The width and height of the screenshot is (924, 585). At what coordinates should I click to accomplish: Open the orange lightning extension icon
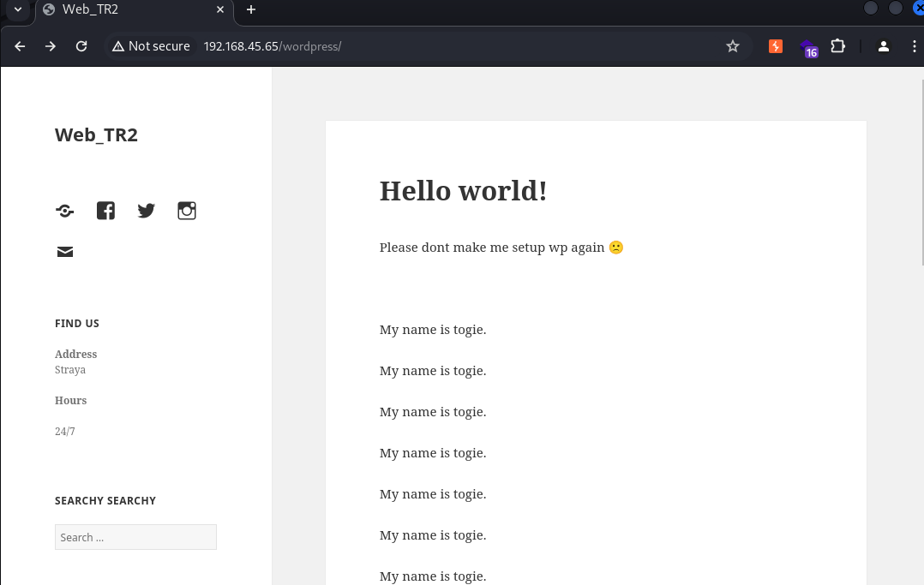coord(776,46)
